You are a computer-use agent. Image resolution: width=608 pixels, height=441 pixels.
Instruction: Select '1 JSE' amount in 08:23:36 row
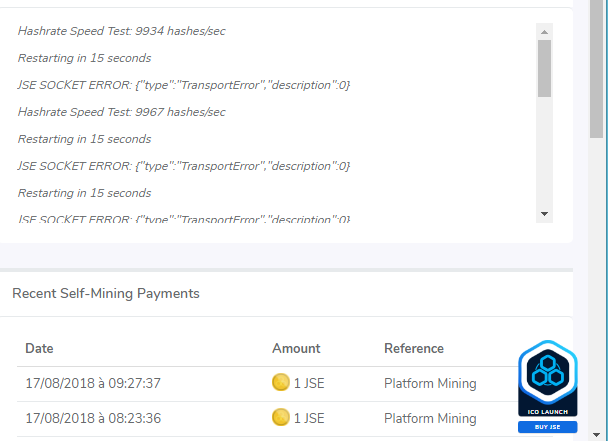(309, 418)
